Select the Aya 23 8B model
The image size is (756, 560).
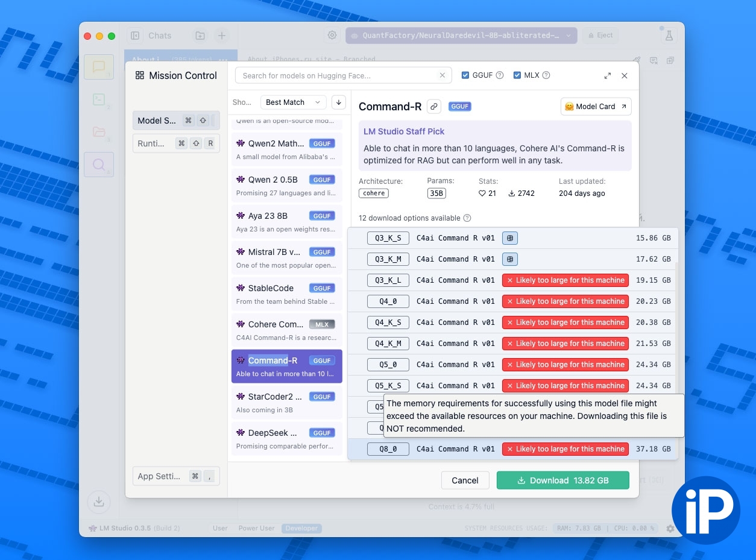287,222
